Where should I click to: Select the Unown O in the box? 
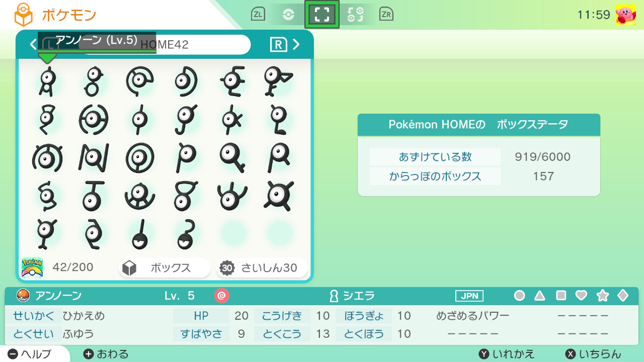pos(140,158)
